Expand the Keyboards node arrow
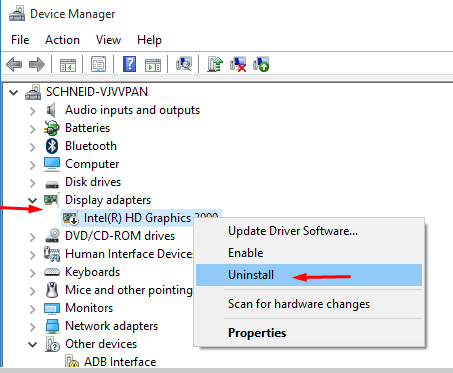This screenshot has height=373, width=453. [x=32, y=273]
